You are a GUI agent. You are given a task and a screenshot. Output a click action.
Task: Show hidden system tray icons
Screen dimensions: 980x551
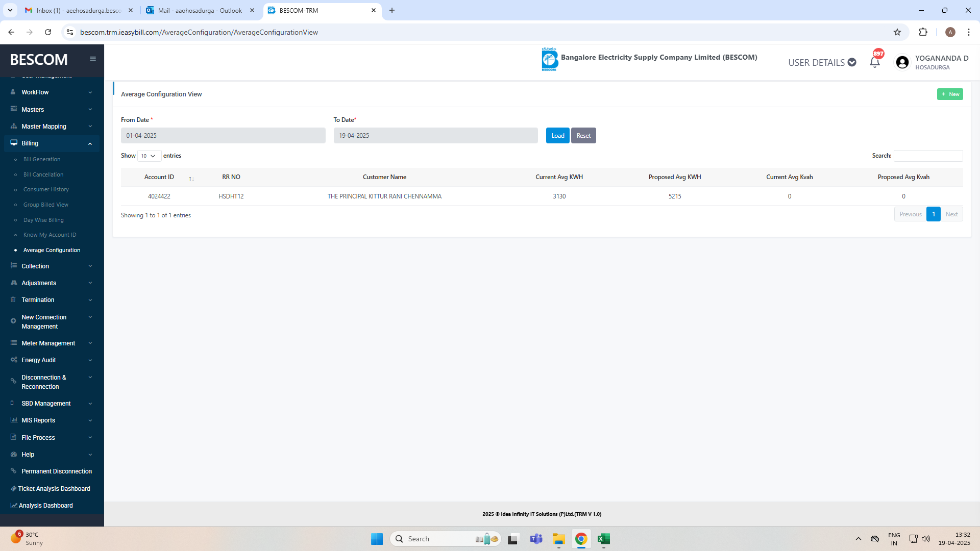tap(858, 539)
